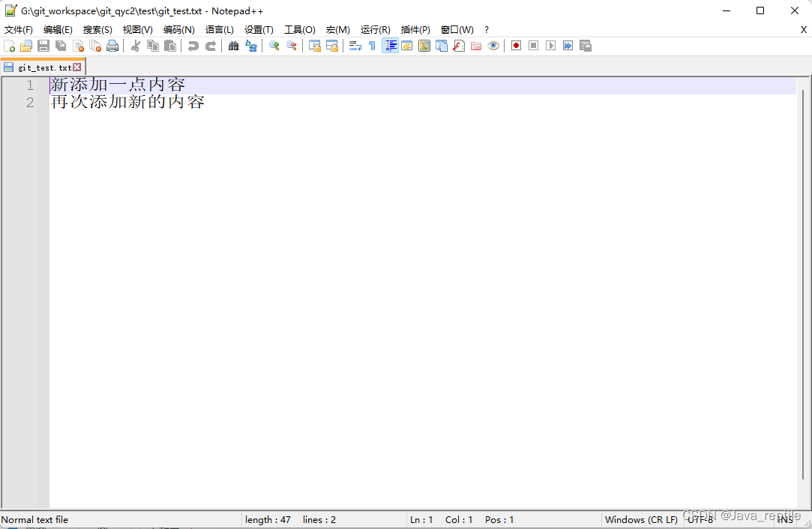
Task: Toggle synchronize horizontal scrolling icon
Action: [x=332, y=46]
